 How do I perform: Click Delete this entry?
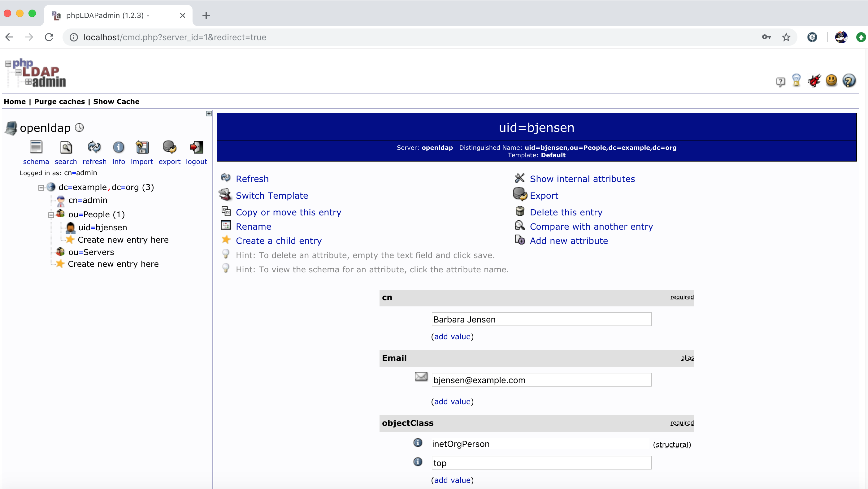[566, 212]
